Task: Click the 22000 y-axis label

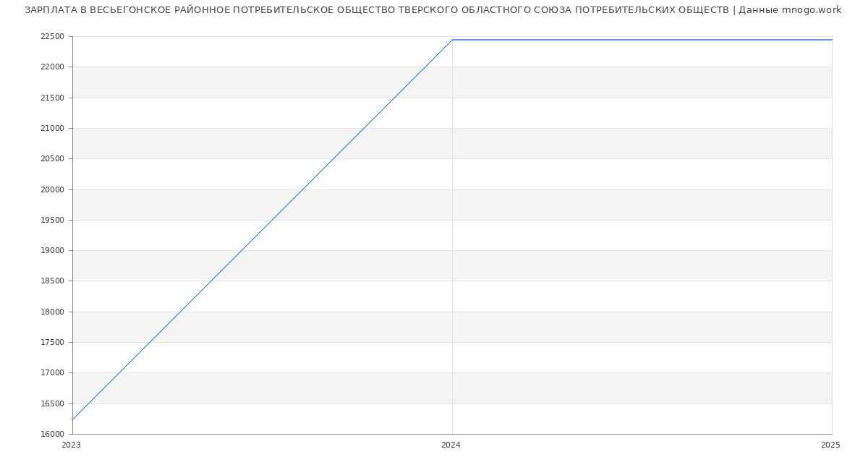Action: point(53,67)
